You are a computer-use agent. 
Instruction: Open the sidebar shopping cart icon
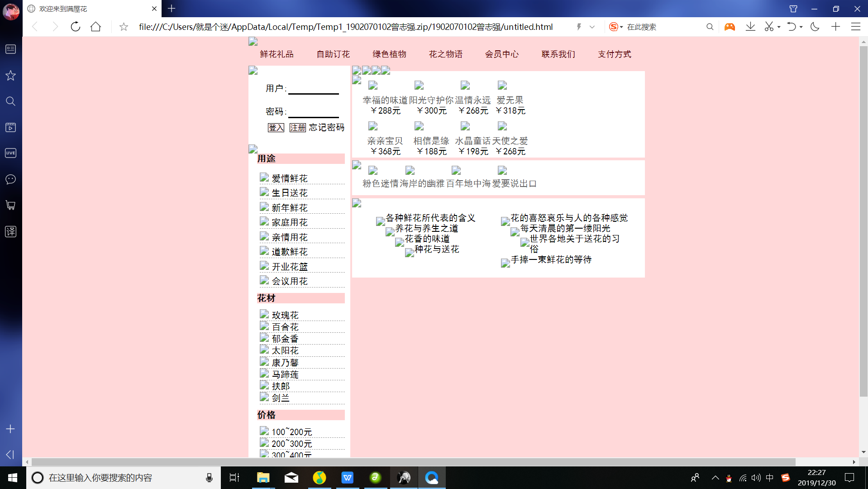pyautogui.click(x=10, y=206)
